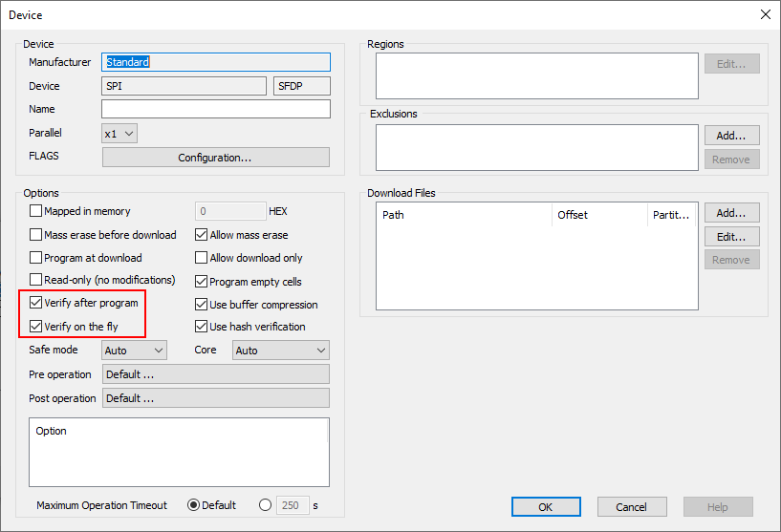Screen dimensions: 781x532
Task: Click the Name input field
Action: tap(215, 110)
